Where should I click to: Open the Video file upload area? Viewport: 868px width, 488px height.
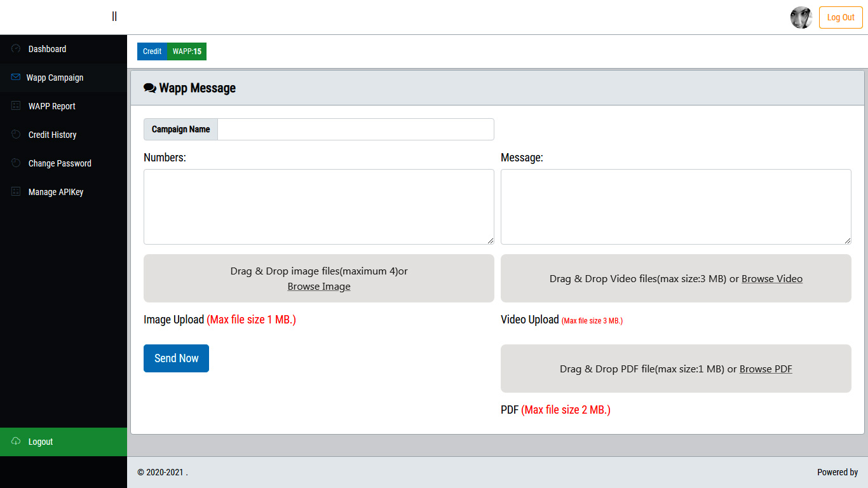point(676,278)
